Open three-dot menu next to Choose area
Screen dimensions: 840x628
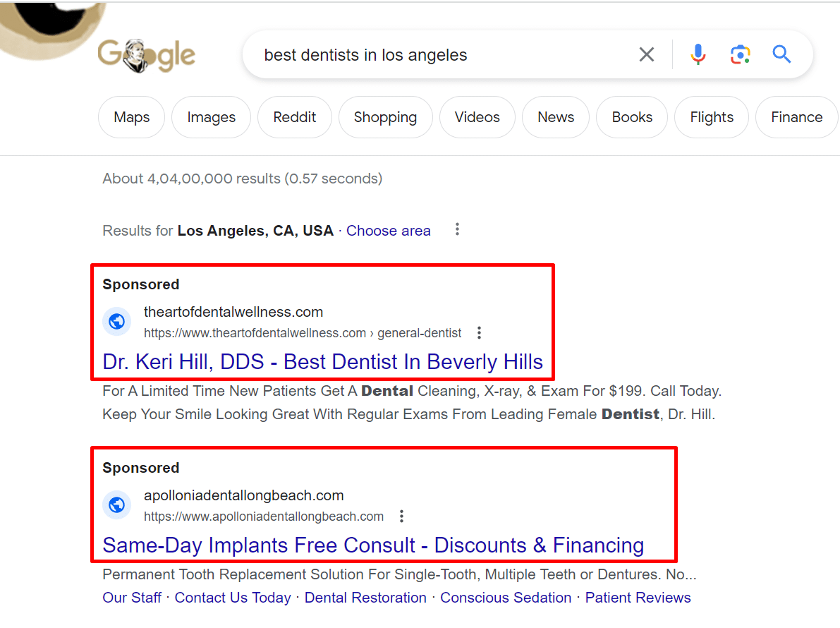point(457,230)
